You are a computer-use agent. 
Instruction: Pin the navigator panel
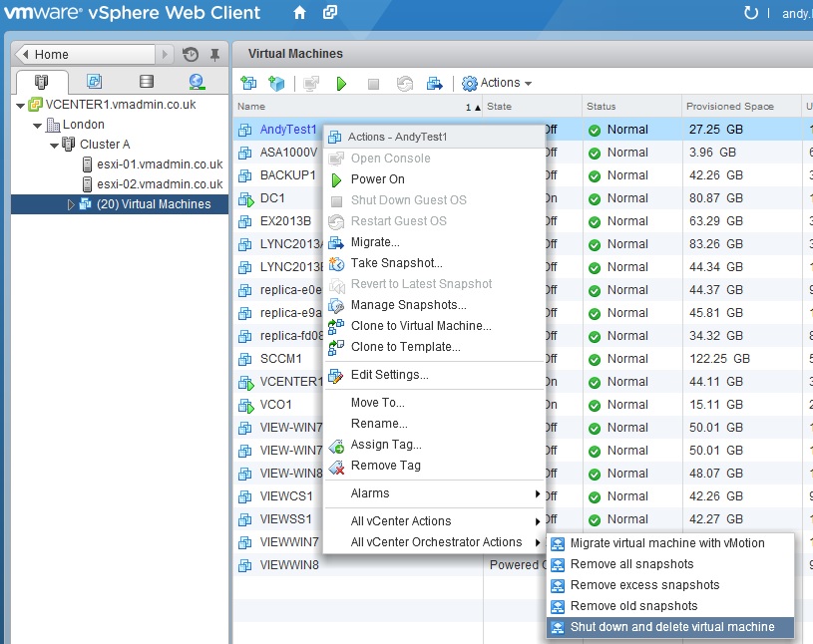point(214,55)
